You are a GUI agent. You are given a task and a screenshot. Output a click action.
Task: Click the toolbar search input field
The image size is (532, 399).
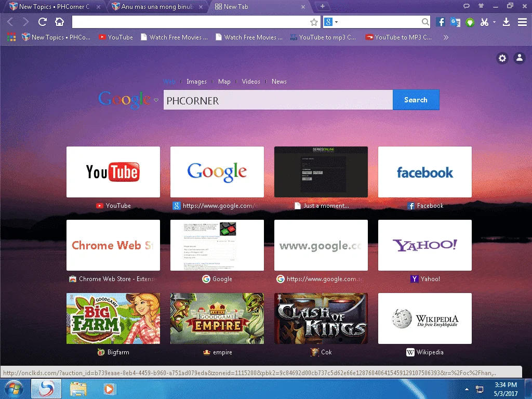point(380,22)
